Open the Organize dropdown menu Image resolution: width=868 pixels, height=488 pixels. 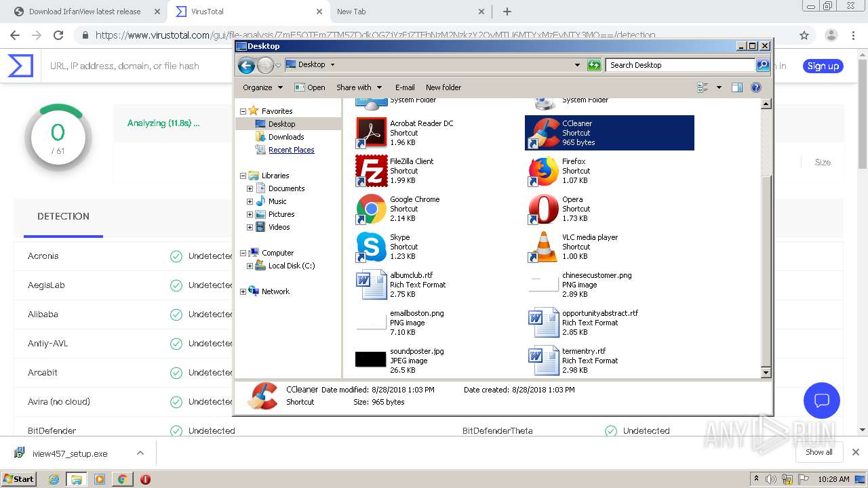[262, 87]
